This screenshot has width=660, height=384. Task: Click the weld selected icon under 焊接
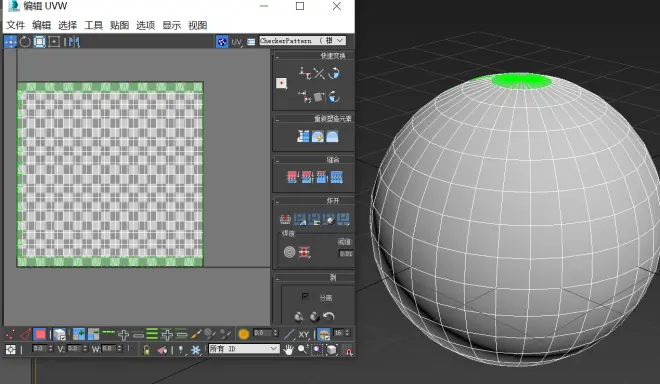(304, 252)
